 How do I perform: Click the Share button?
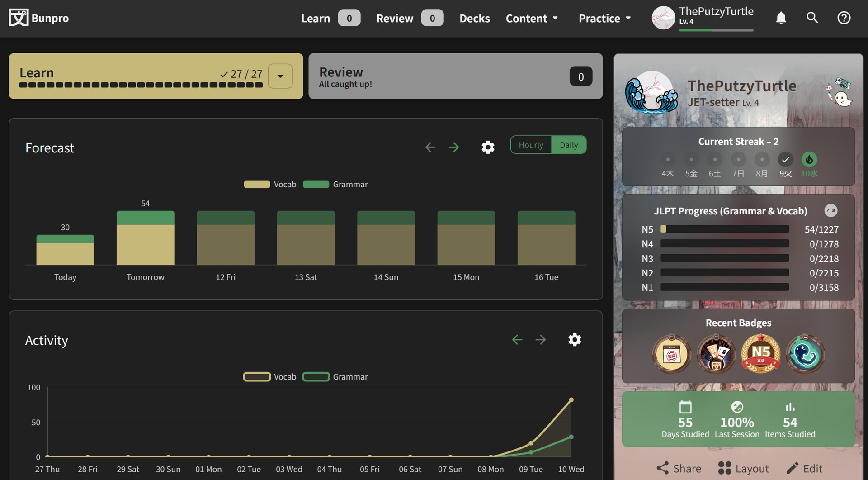pyautogui.click(x=679, y=468)
